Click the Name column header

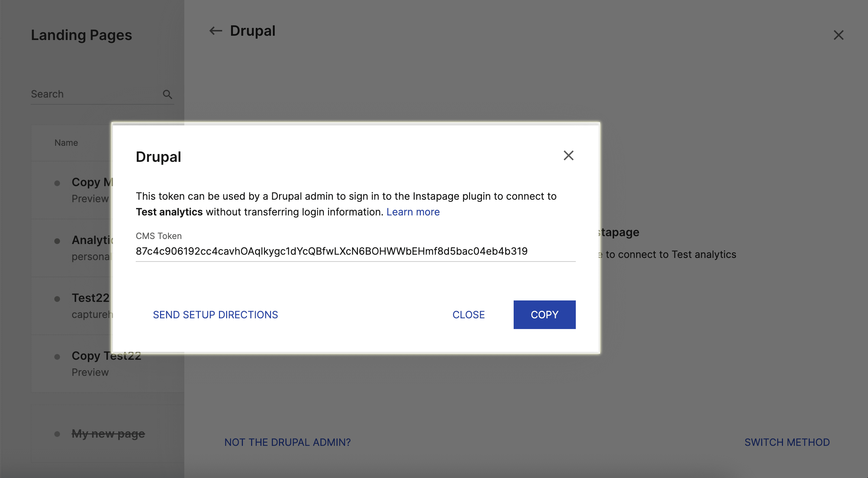66,142
